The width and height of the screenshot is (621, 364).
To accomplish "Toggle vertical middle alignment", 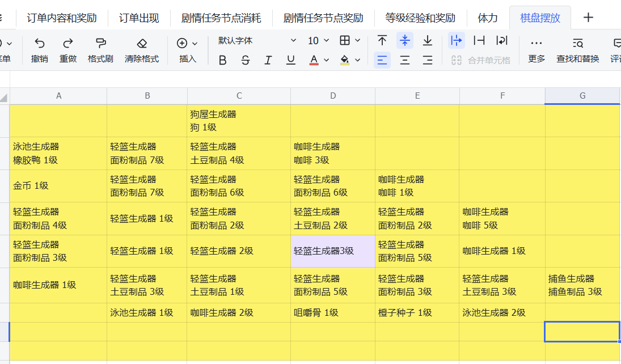I will pos(405,40).
